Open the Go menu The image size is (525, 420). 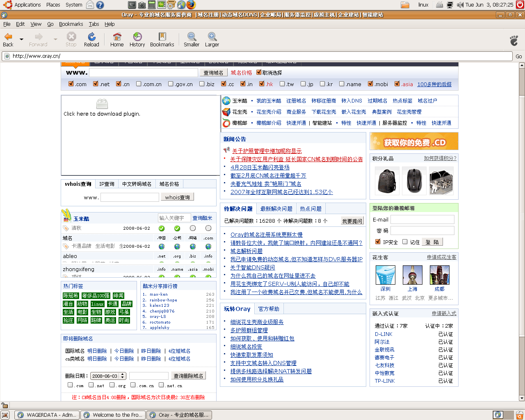(50, 24)
